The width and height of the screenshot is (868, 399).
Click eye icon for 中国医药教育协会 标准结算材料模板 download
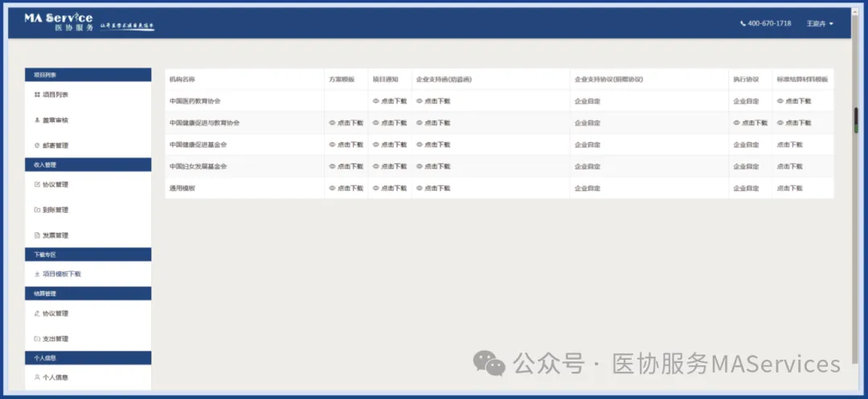point(780,101)
